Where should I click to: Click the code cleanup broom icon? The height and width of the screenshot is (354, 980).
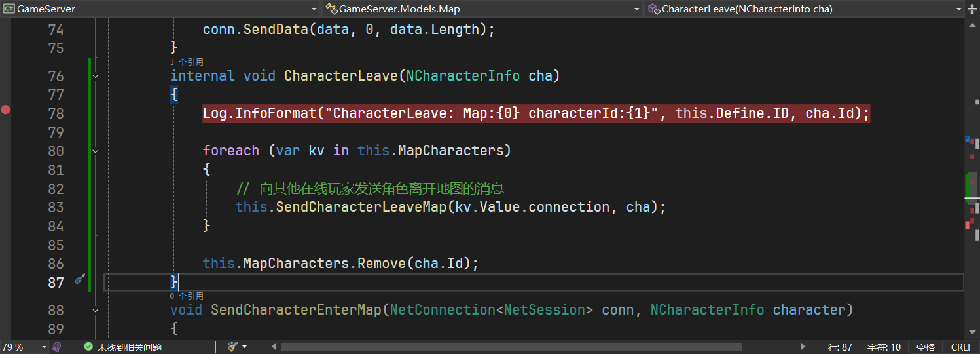[232, 347]
